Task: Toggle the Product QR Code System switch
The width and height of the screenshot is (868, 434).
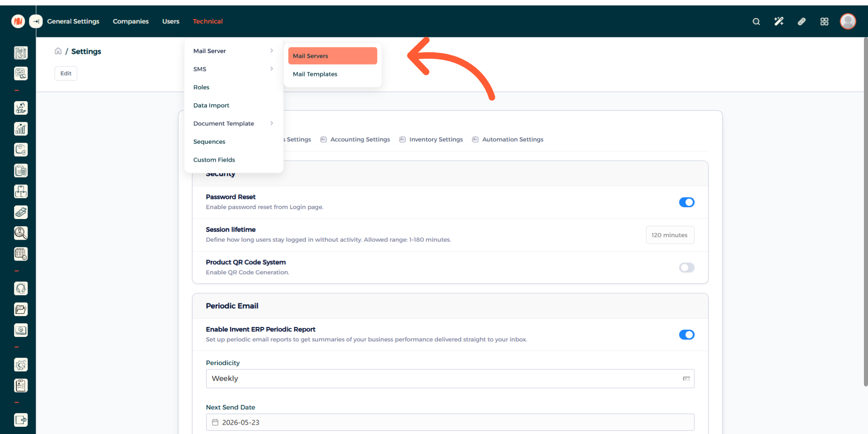Action: point(687,268)
